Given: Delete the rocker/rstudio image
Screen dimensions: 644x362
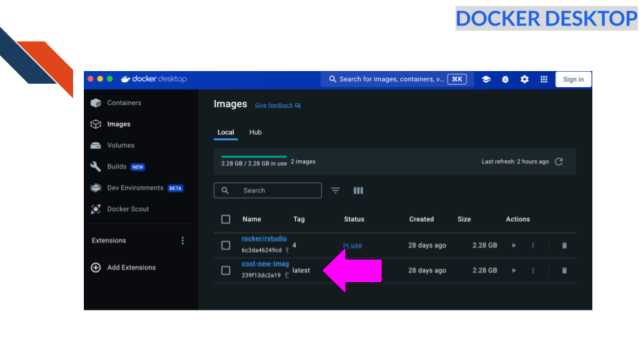Looking at the screenshot, I should [564, 245].
